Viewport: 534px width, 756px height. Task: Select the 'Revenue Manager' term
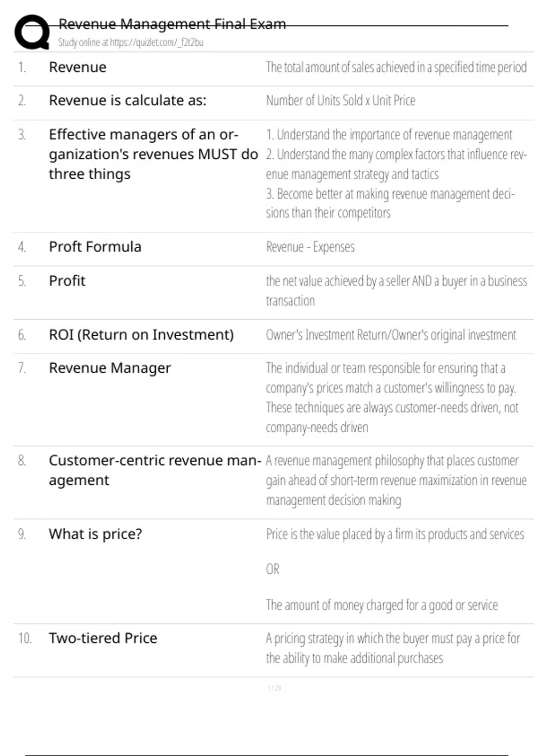(110, 368)
